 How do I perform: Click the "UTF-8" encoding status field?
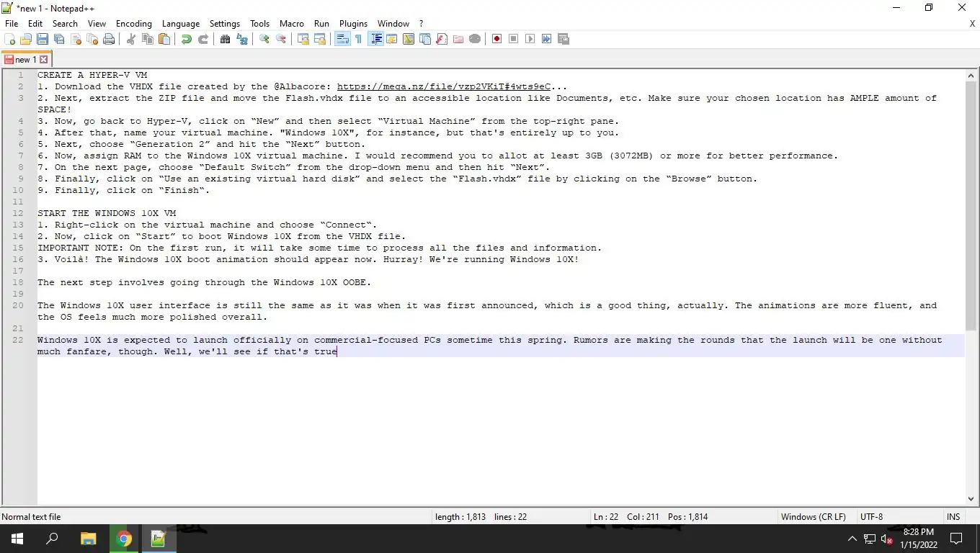(871, 516)
